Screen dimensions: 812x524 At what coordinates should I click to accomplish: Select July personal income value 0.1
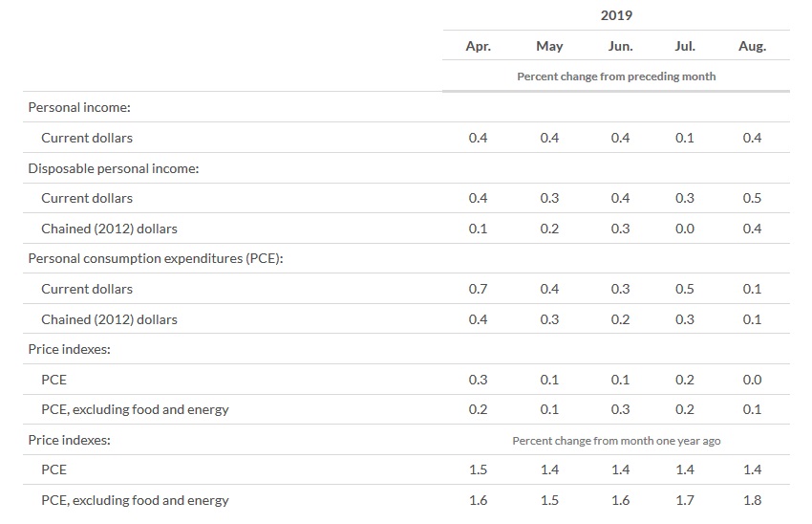pos(684,138)
